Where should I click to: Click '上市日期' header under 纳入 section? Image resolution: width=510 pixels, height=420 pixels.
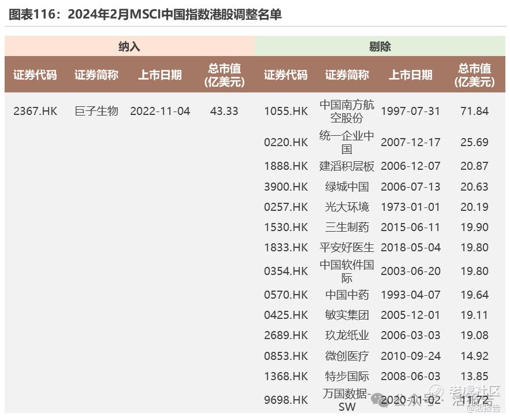[x=160, y=75]
